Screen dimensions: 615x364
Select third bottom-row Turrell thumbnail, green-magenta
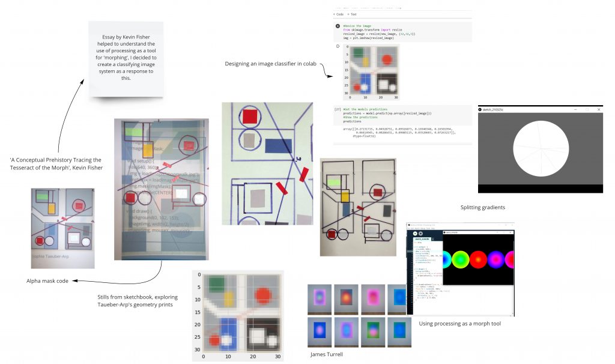click(x=373, y=332)
